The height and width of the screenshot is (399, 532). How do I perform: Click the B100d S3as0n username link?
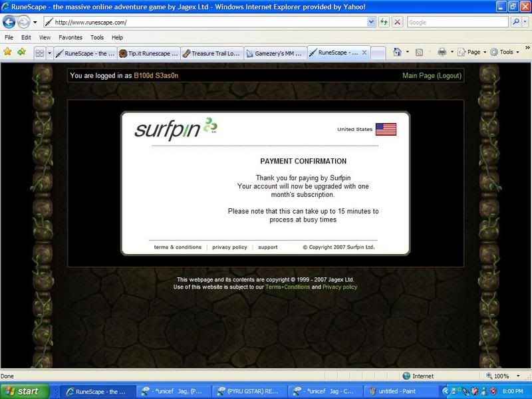pyautogui.click(x=156, y=76)
